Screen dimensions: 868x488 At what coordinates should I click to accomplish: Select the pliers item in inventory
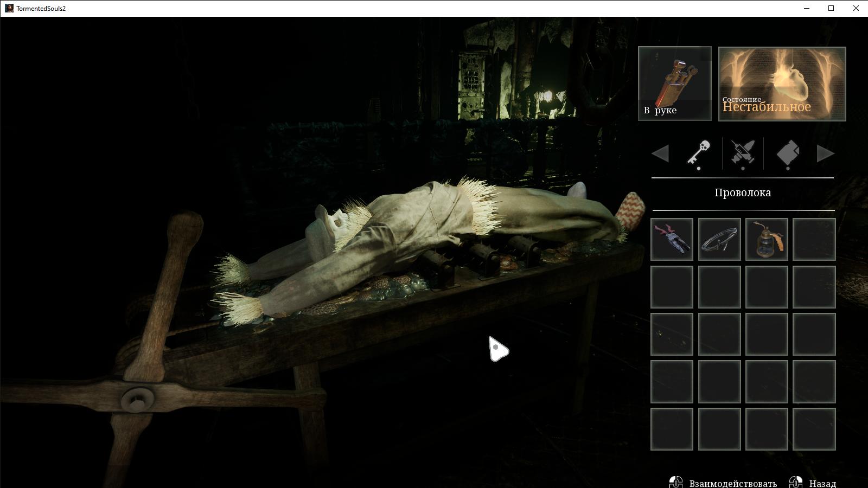pos(672,239)
